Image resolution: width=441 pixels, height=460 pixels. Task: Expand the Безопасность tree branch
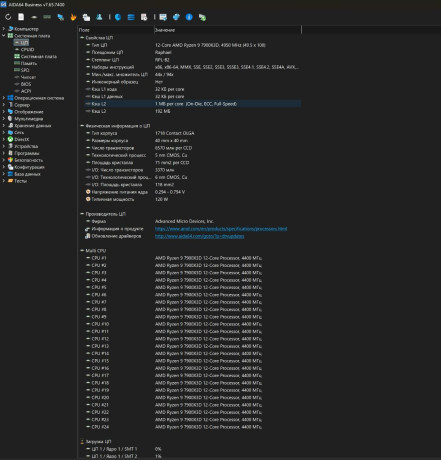pyautogui.click(x=4, y=160)
